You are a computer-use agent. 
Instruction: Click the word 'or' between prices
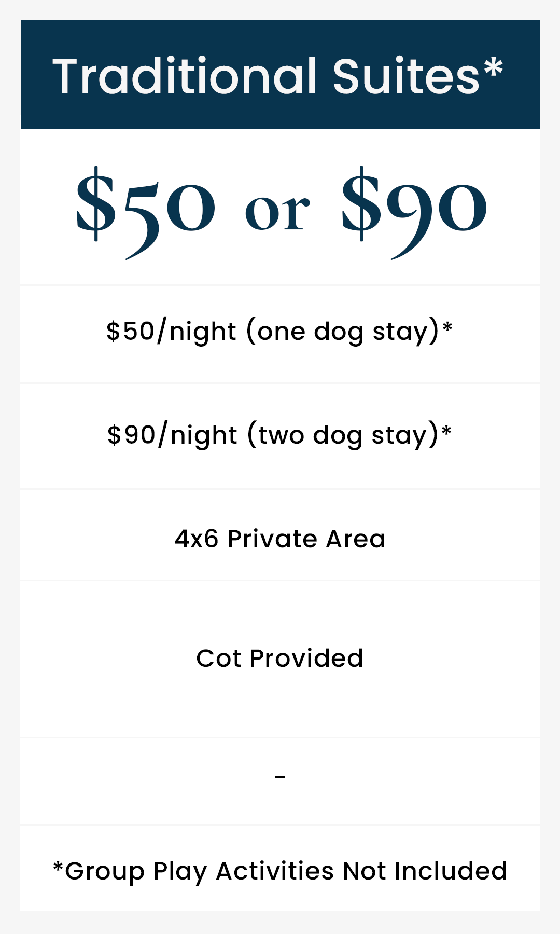click(277, 212)
